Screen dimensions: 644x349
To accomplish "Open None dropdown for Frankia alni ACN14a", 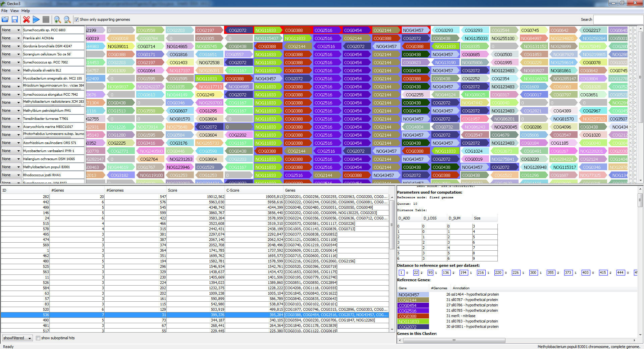I will click(x=11, y=38).
